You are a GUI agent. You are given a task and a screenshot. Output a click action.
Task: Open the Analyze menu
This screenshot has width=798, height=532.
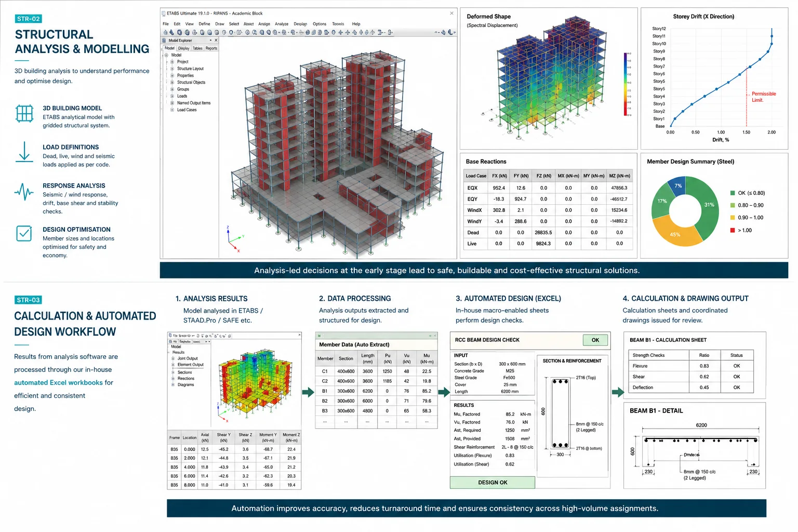click(282, 24)
